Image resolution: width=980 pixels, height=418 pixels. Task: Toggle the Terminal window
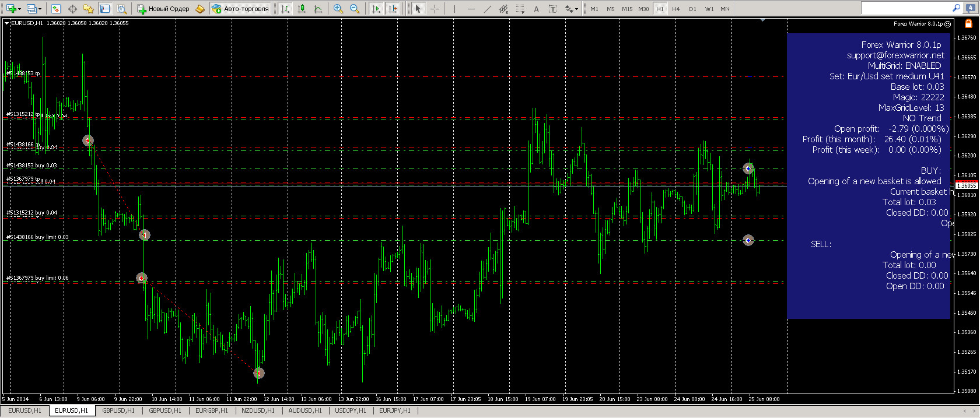tap(105, 9)
